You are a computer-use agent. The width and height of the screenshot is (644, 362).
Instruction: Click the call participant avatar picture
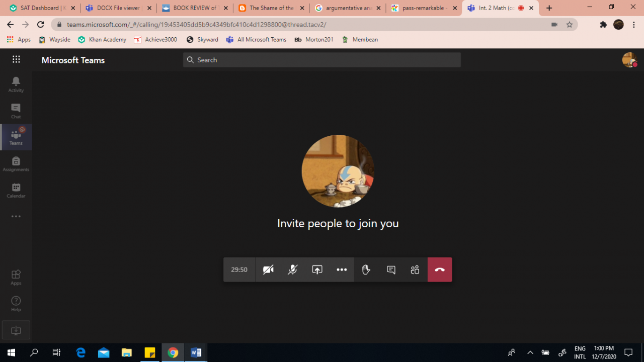338,171
